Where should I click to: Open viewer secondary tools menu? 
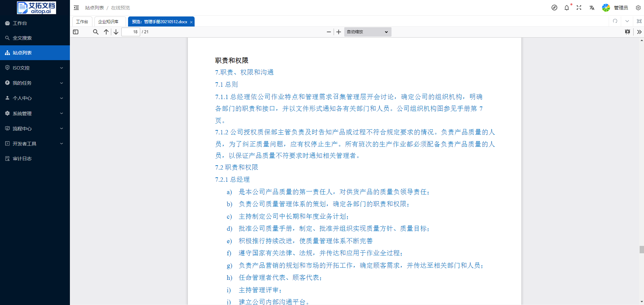coord(639,32)
